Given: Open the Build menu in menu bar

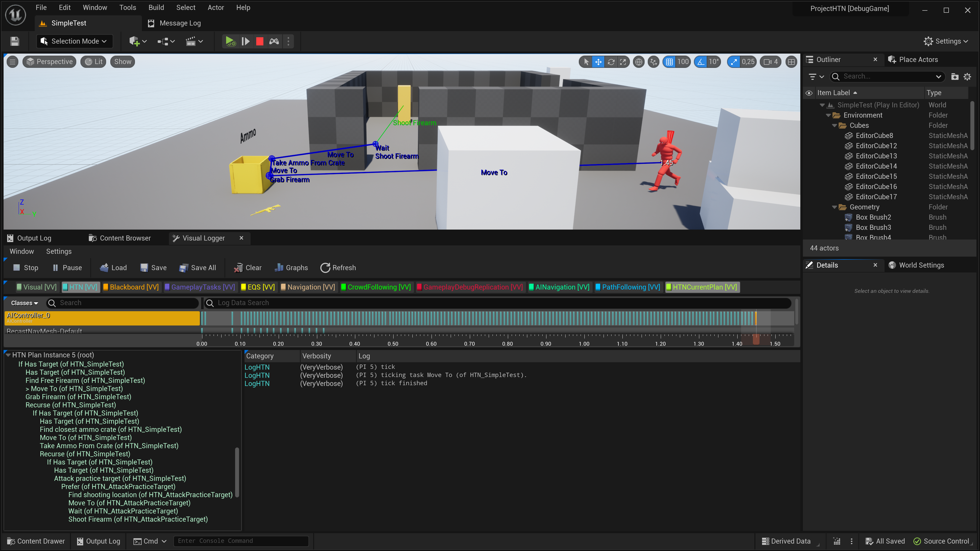Looking at the screenshot, I should coord(155,7).
